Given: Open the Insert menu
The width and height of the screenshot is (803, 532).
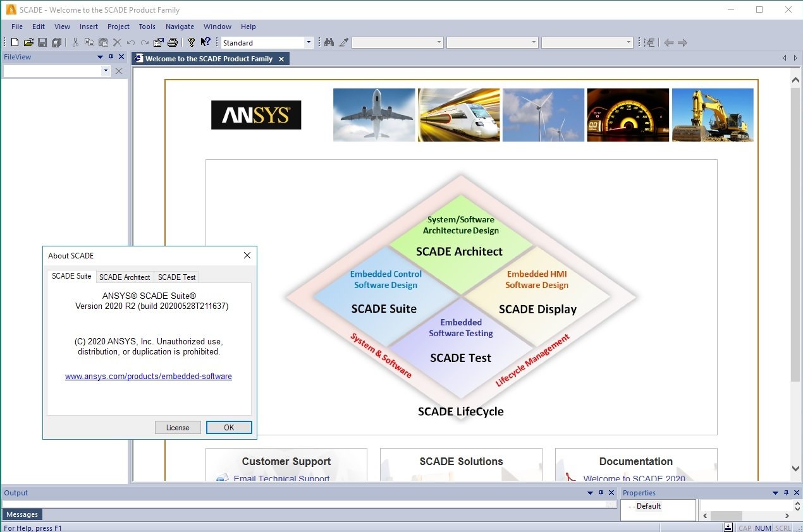Looking at the screenshot, I should [89, 27].
